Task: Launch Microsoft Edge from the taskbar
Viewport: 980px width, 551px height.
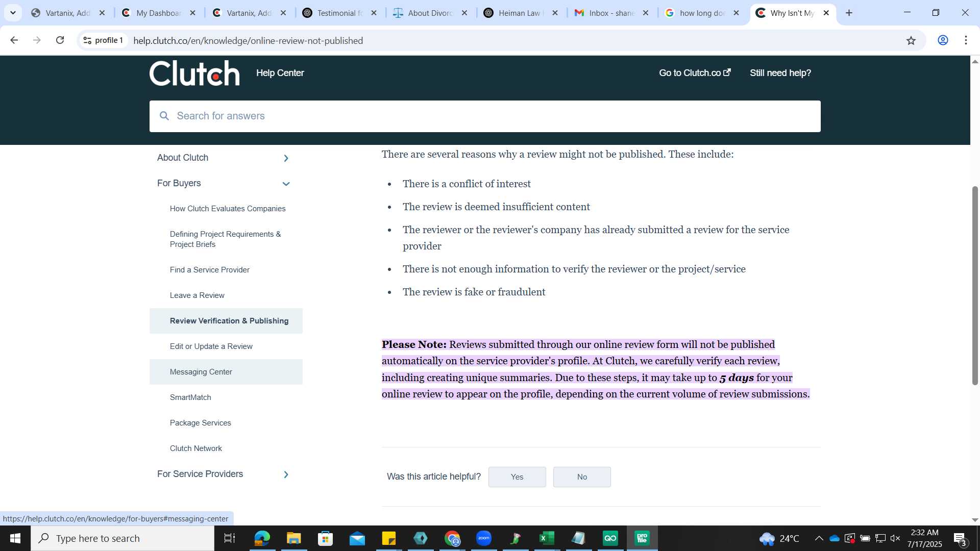Action: (x=262, y=538)
